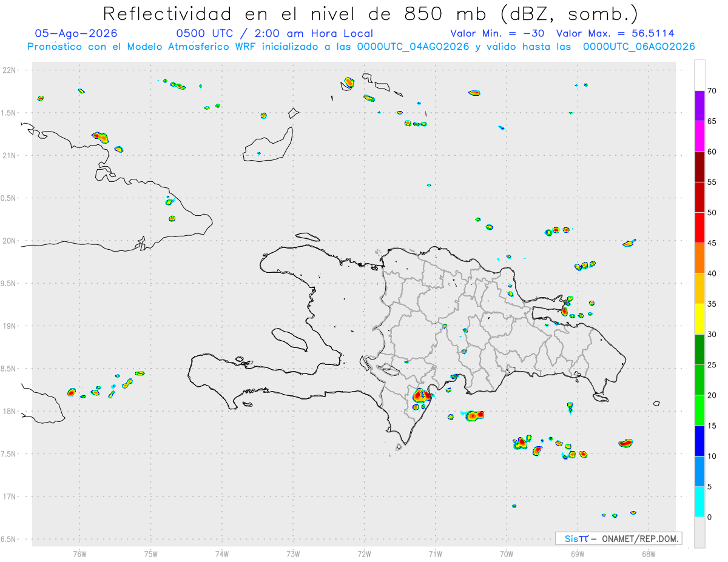Click the colorbar scale label '70'

point(712,91)
